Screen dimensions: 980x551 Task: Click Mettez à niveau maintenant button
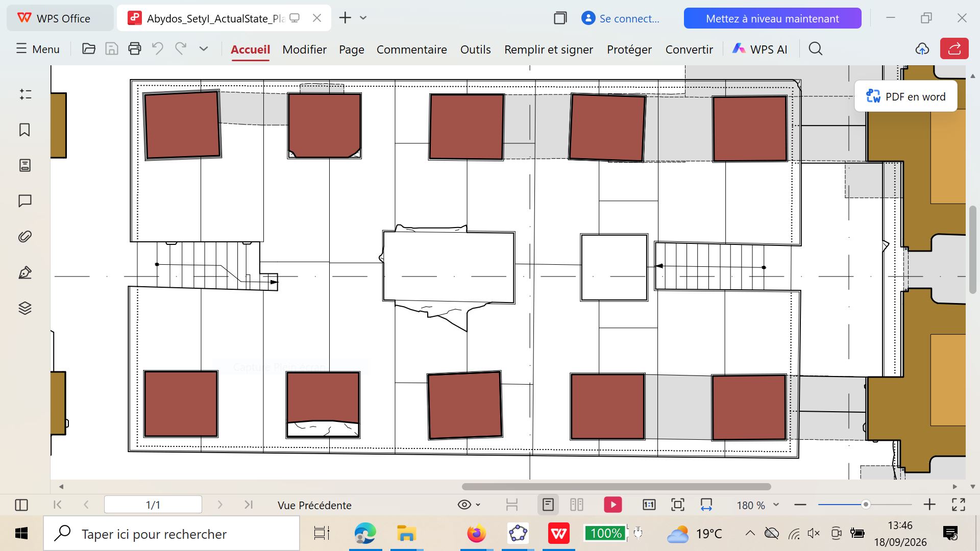tap(772, 18)
